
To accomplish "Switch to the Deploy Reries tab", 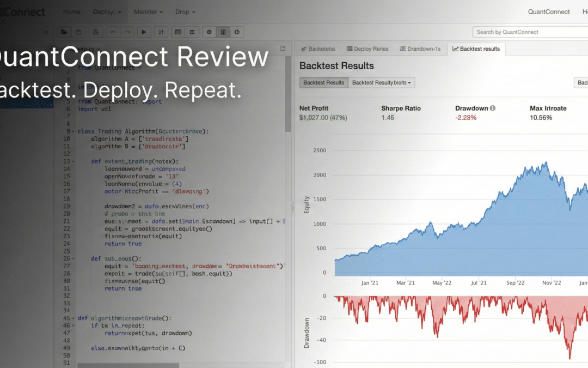I will (367, 49).
